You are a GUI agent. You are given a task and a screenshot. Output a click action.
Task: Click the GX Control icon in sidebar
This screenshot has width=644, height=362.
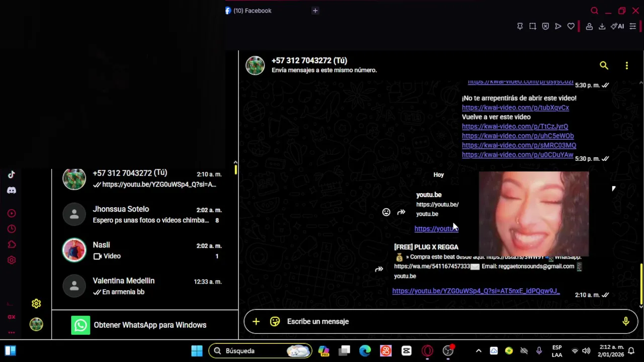12,317
